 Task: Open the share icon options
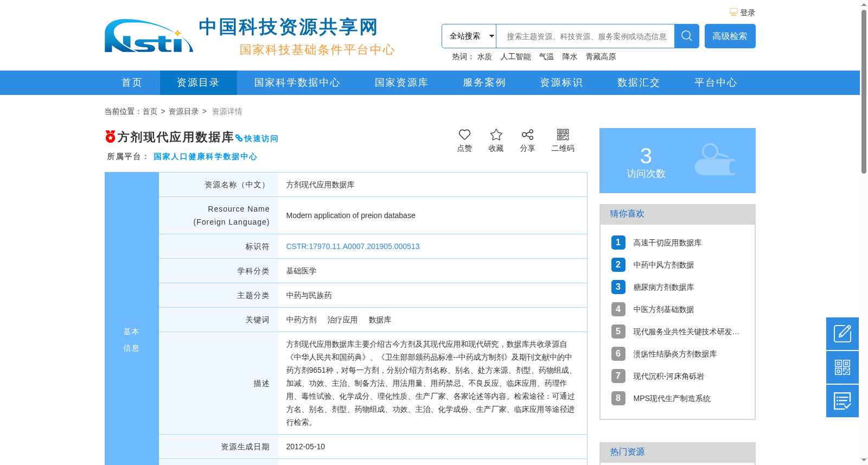tap(527, 135)
